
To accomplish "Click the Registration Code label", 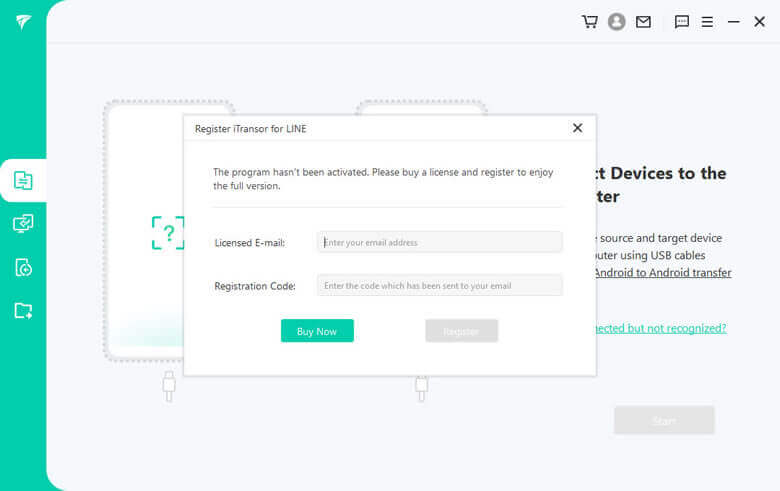I will click(x=255, y=286).
